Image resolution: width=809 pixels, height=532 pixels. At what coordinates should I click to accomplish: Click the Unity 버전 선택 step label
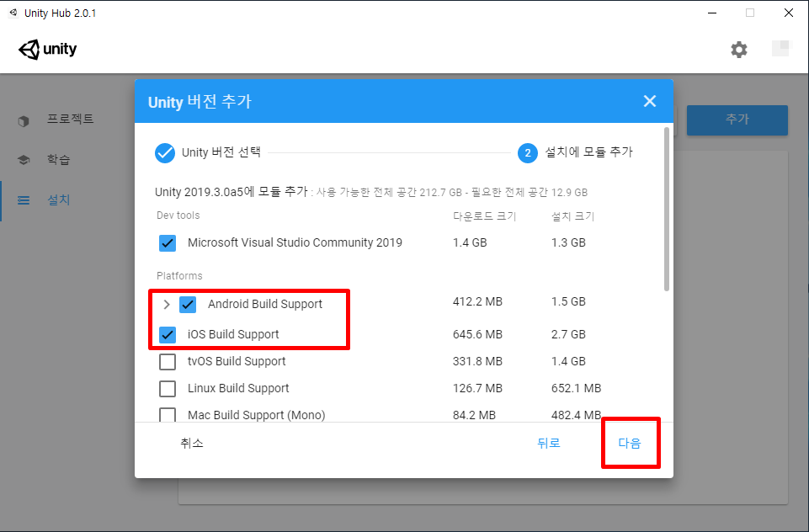pos(221,152)
